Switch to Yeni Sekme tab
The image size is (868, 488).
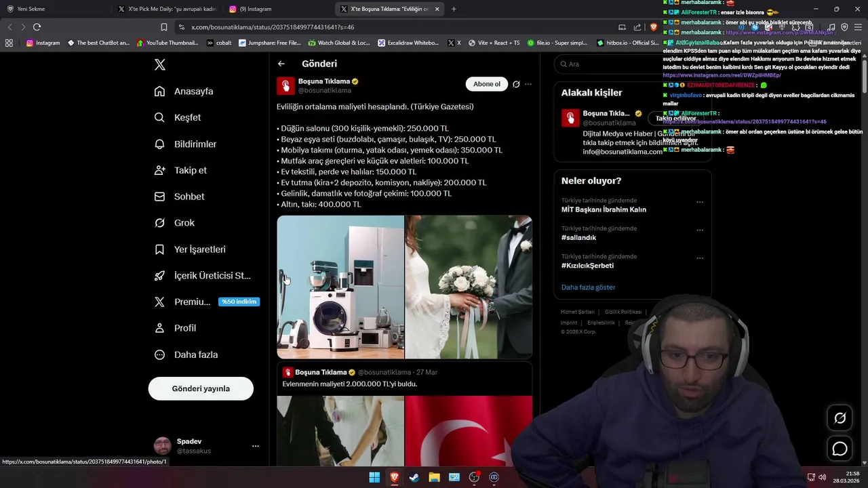click(54, 9)
